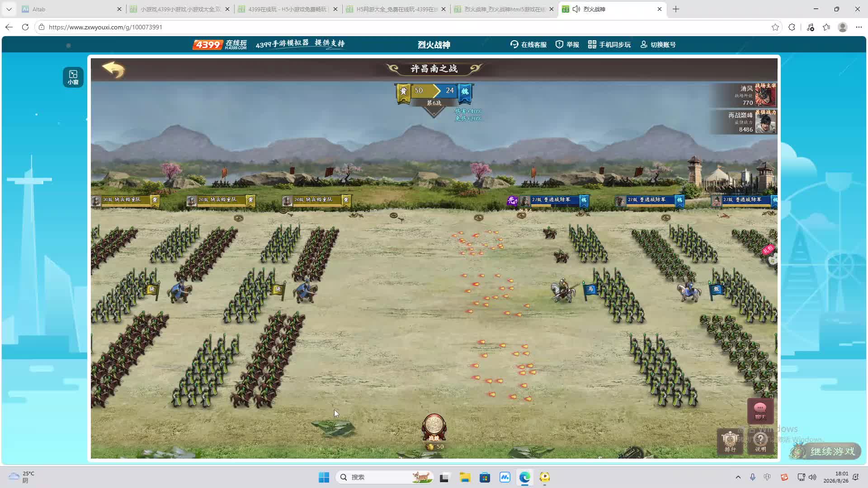Switch to the H5网游大全 tab
Screen dimensions: 868x488
[396, 9]
